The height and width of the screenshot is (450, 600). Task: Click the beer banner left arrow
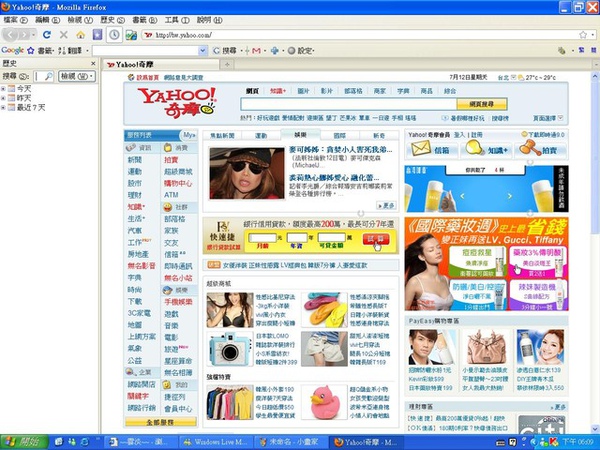(x=462, y=196)
